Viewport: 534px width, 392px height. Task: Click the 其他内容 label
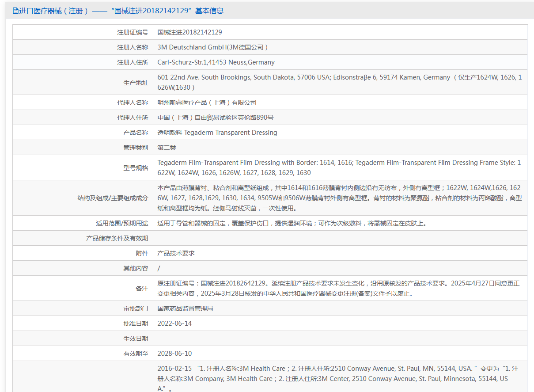coord(136,268)
